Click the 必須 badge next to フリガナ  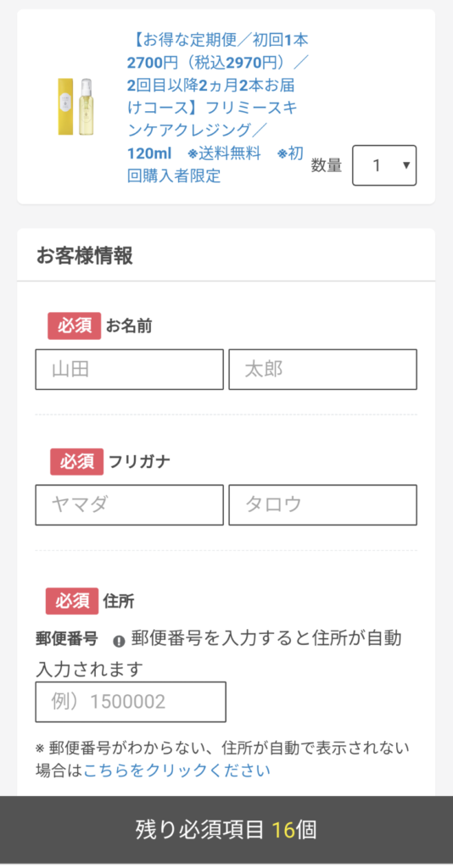coord(77,462)
